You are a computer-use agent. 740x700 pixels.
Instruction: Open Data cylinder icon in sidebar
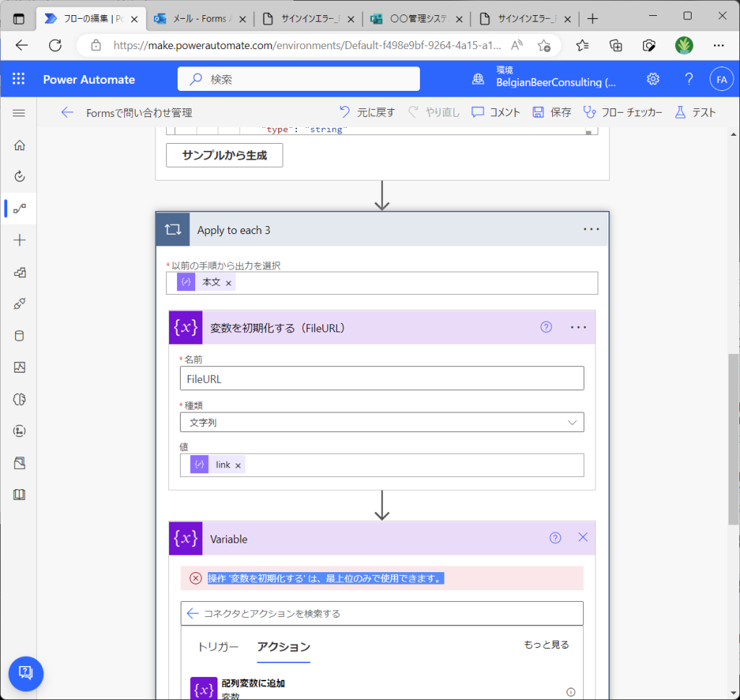coord(20,336)
